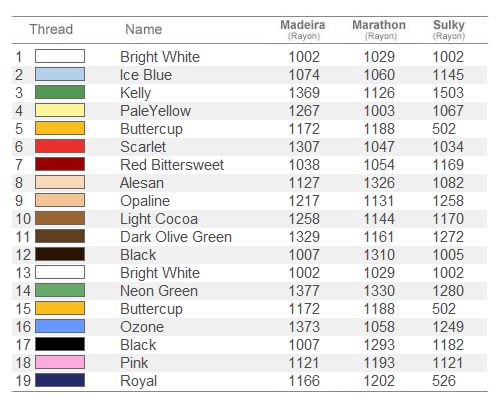
Task: Click thread number 17 for Black
Action: (x=23, y=345)
